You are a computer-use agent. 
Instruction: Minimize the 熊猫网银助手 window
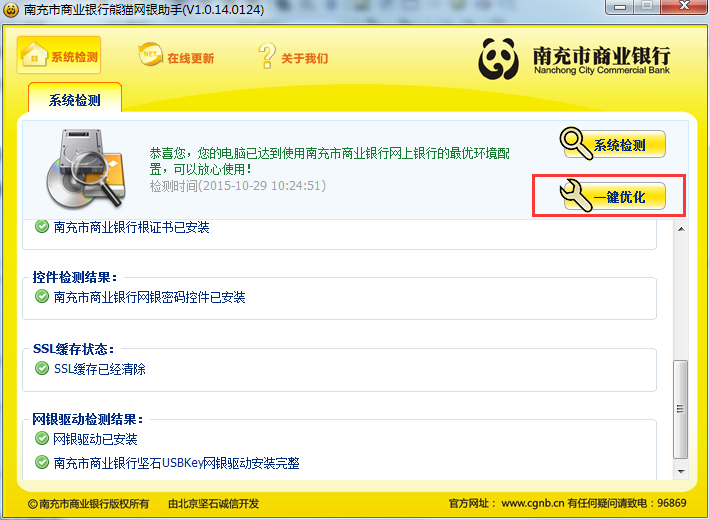tap(621, 6)
